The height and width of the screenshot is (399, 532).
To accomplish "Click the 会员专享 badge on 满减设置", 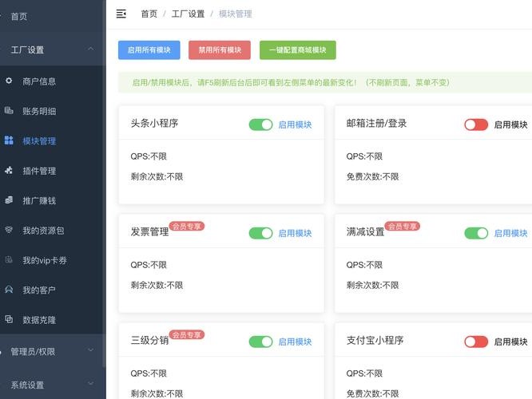I will (x=403, y=226).
